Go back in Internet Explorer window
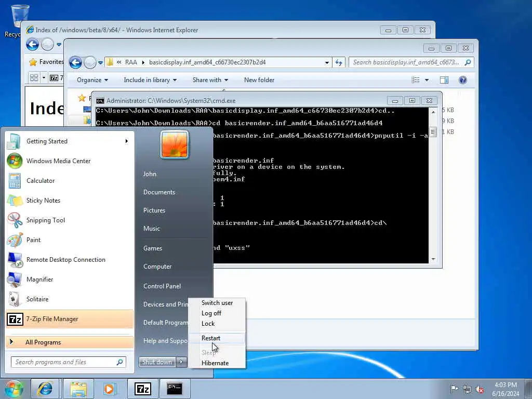This screenshot has height=399, width=532. click(x=33, y=45)
